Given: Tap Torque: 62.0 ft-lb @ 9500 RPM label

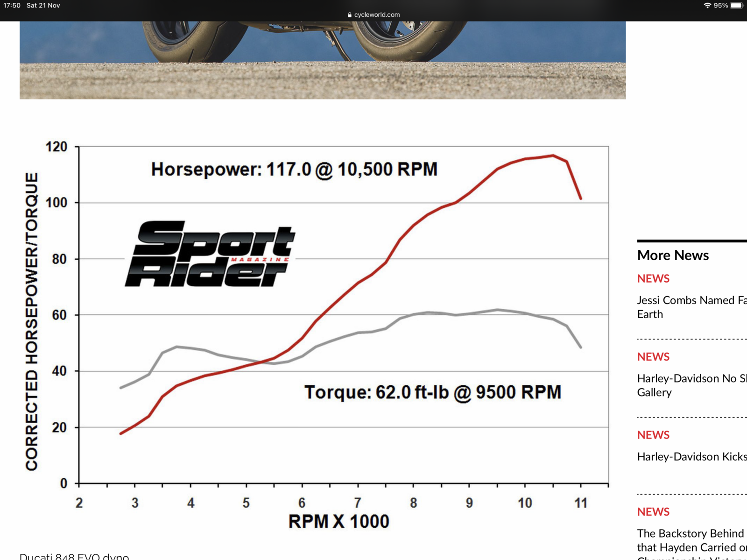Looking at the screenshot, I should pyautogui.click(x=432, y=392).
